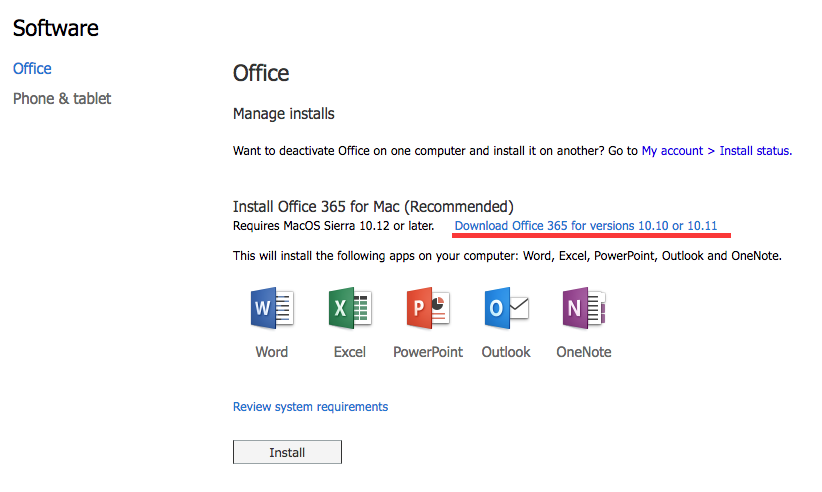
Task: Click the Excel label under icon
Action: point(350,352)
